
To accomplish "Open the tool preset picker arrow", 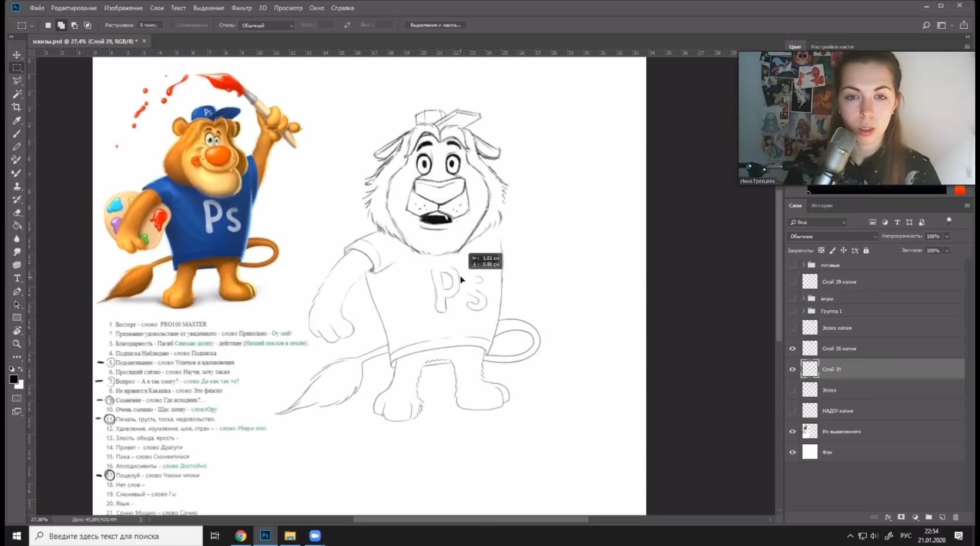I will click(32, 25).
